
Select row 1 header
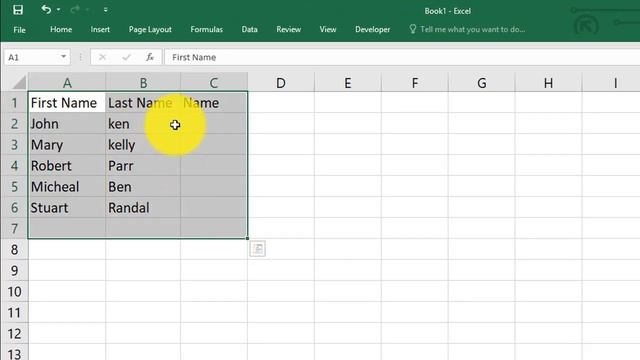[x=14, y=103]
